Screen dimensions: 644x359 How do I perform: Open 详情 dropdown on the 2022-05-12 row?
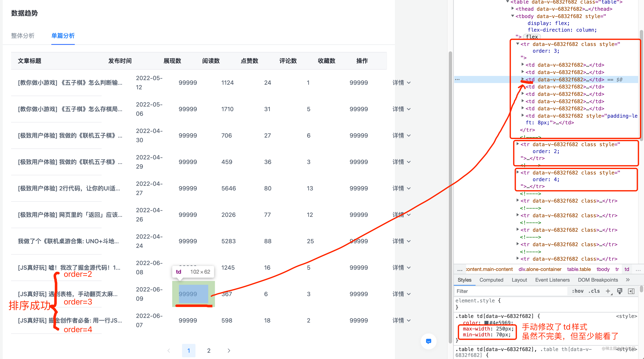tap(401, 83)
